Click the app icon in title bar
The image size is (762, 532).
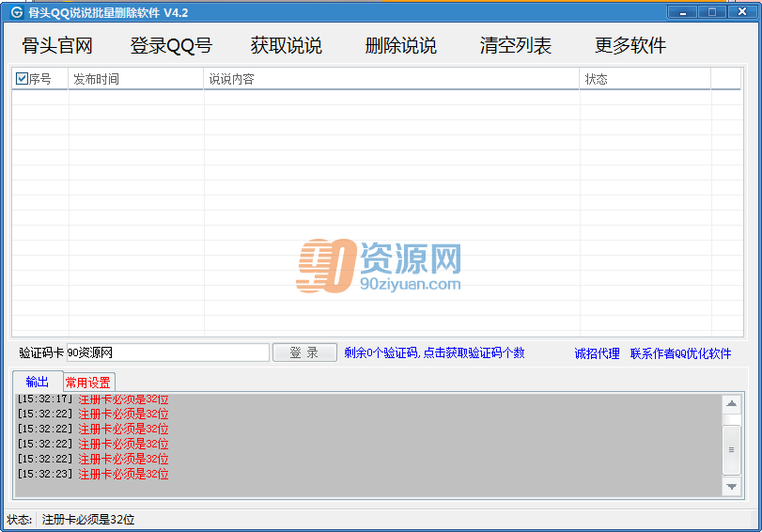[17, 12]
